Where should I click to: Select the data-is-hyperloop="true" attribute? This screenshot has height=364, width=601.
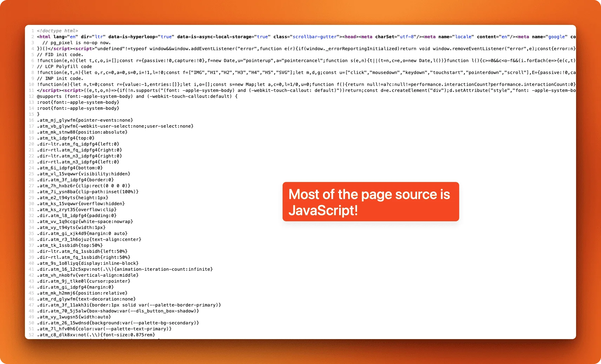click(x=140, y=36)
